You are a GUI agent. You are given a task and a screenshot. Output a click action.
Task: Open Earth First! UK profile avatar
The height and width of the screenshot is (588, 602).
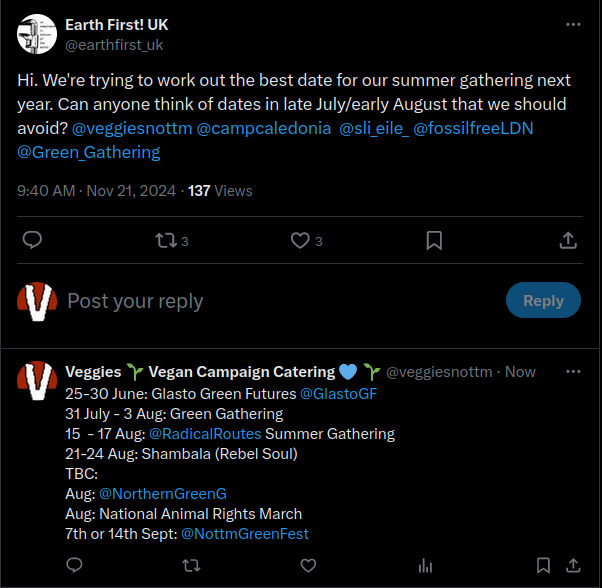point(37,34)
